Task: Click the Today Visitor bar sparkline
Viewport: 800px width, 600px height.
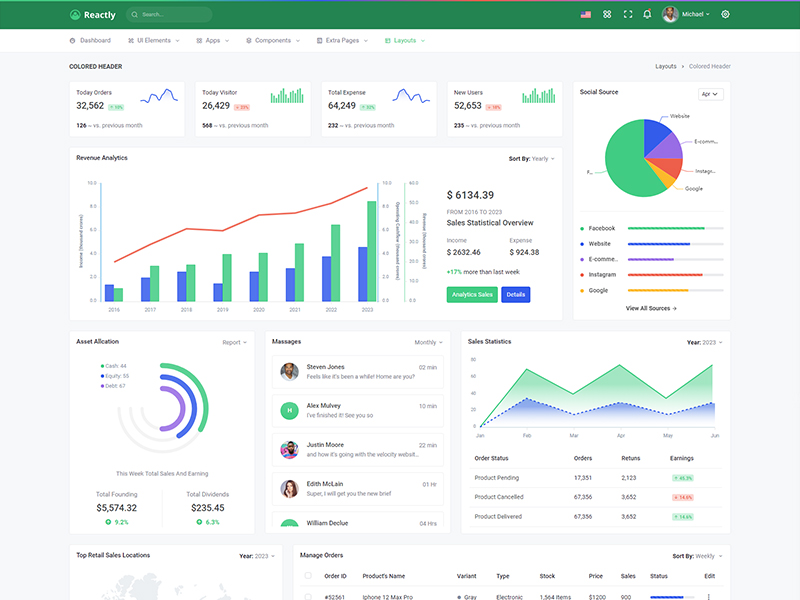Action: (287, 95)
